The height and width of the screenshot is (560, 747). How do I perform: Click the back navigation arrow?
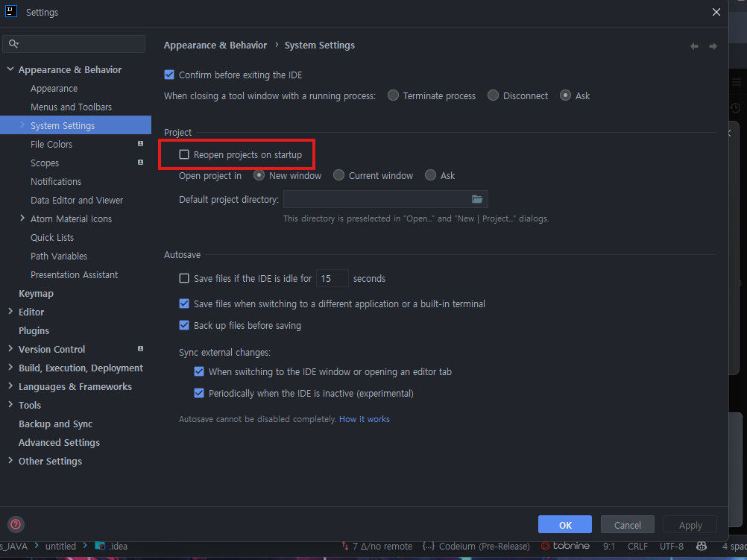pos(694,46)
